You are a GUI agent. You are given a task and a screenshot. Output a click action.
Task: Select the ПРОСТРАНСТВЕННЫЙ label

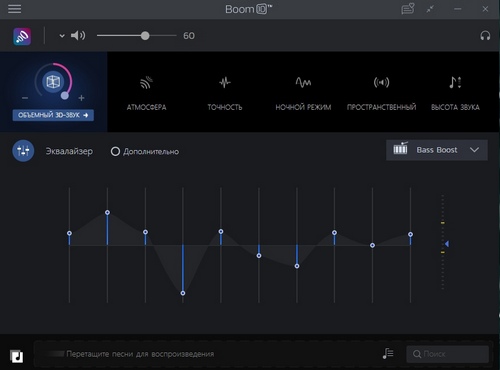click(x=381, y=107)
